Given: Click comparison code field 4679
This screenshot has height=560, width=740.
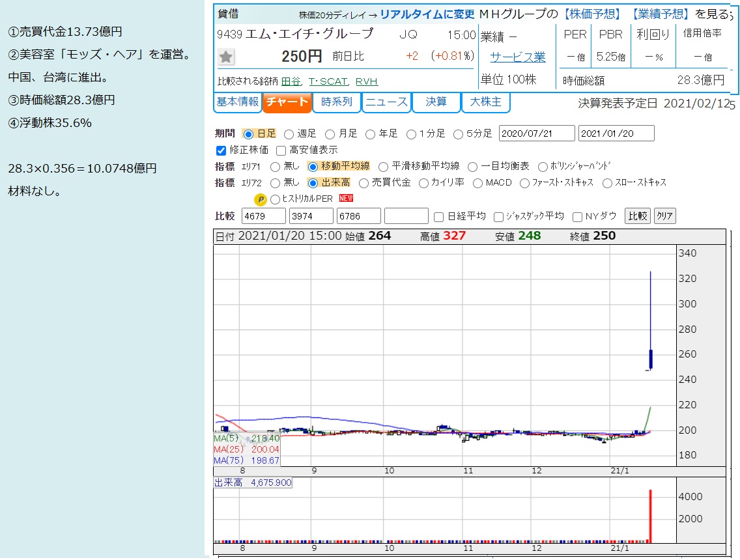Looking at the screenshot, I should tap(263, 216).
